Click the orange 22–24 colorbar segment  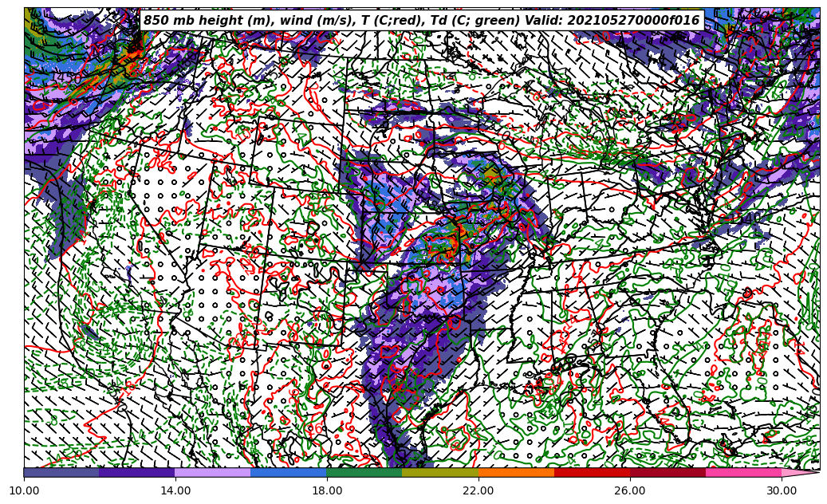516,472
